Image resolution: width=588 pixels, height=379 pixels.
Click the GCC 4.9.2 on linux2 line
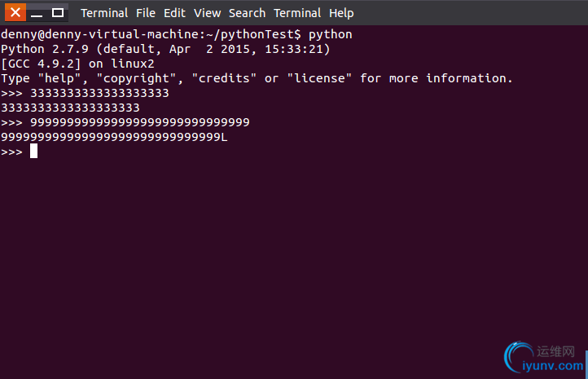click(77, 64)
